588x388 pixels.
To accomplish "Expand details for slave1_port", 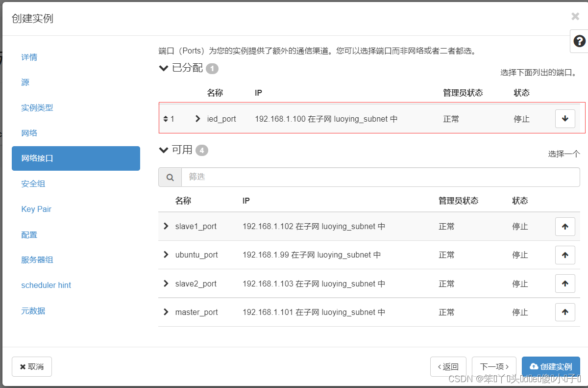I will [x=165, y=226].
